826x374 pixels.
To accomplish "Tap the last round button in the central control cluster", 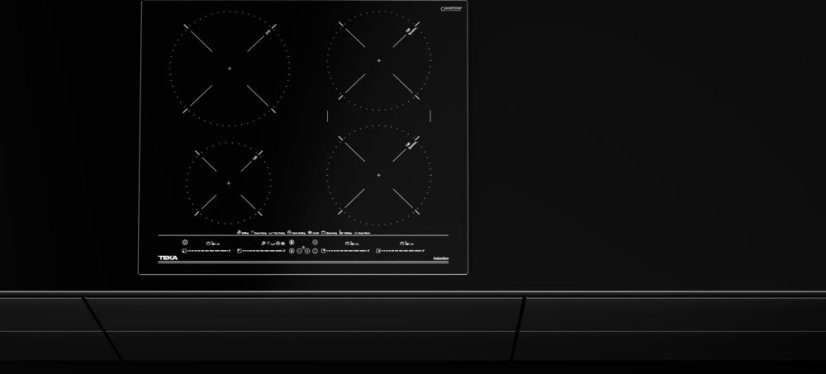I will pos(315,251).
